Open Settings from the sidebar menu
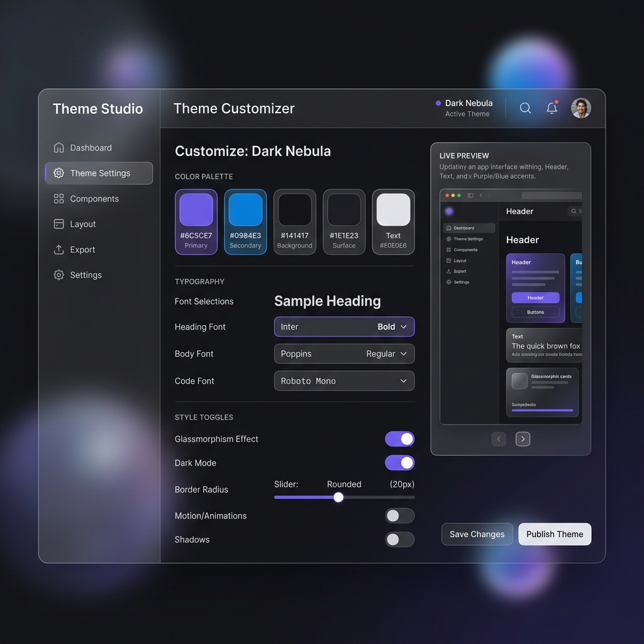Image resolution: width=644 pixels, height=644 pixels. pos(86,275)
